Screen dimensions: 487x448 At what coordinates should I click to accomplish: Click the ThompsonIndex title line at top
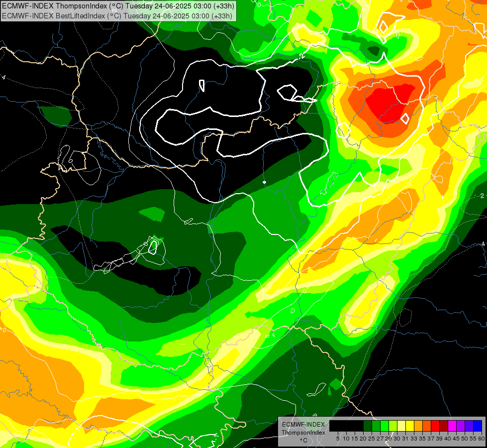tap(118, 6)
